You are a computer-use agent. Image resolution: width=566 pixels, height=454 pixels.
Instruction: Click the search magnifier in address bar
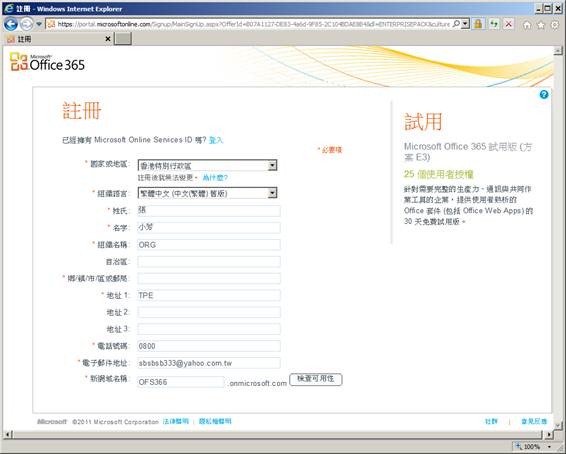(x=456, y=24)
